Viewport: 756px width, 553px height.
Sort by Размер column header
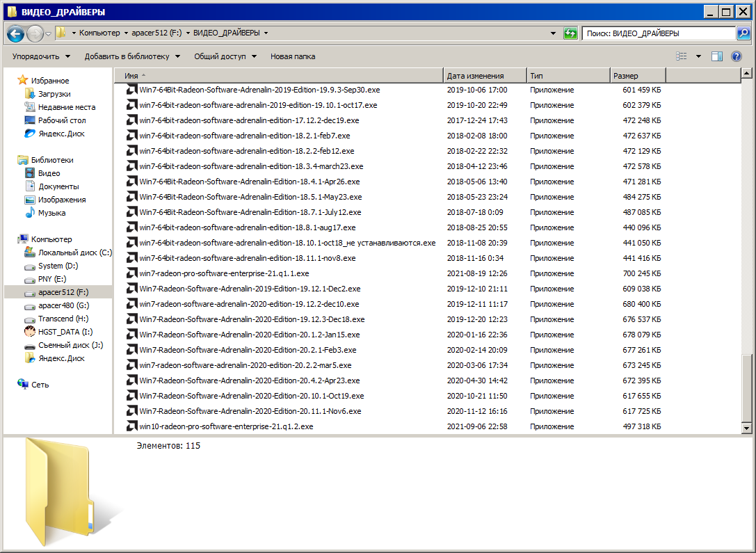point(638,76)
